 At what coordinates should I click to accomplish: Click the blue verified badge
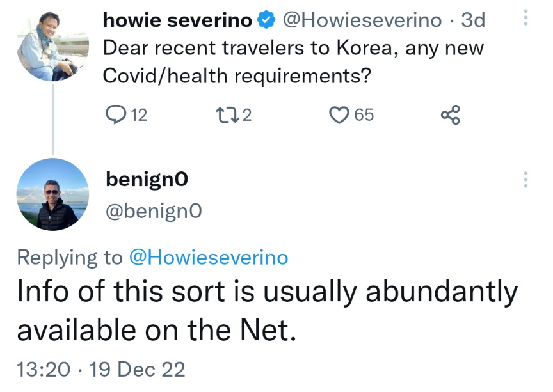pos(266,20)
